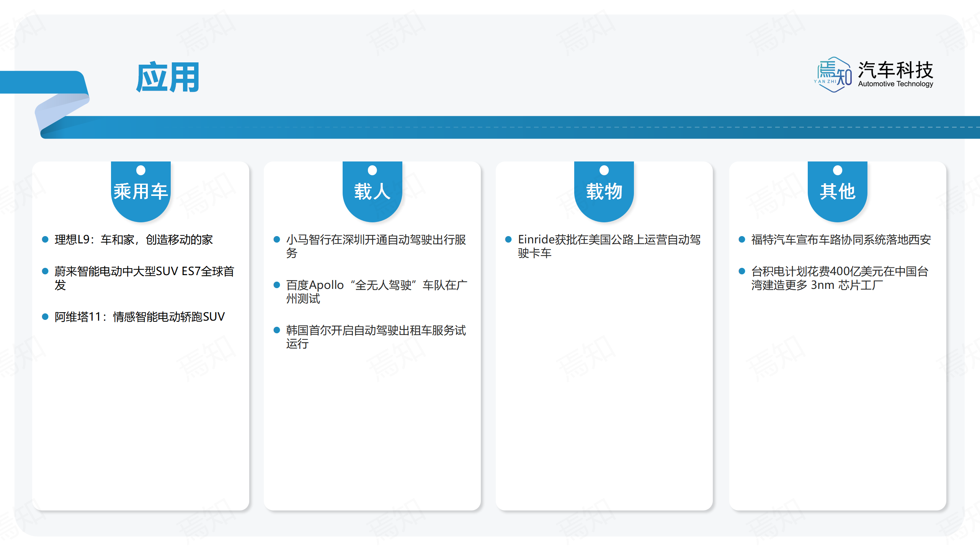
Task: Click the 福特汽车 车路协同 bullet text
Action: coord(841,240)
